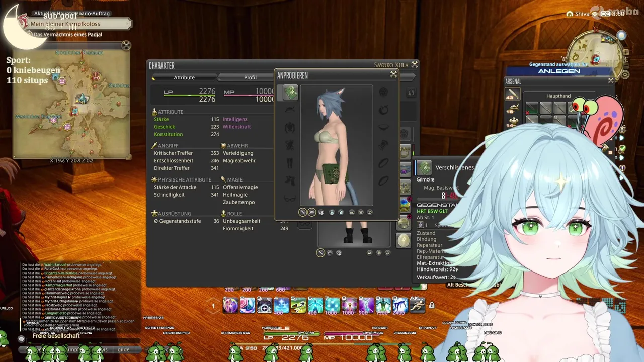
Task: Click the legs slot in Anprobieren
Action: [290, 163]
